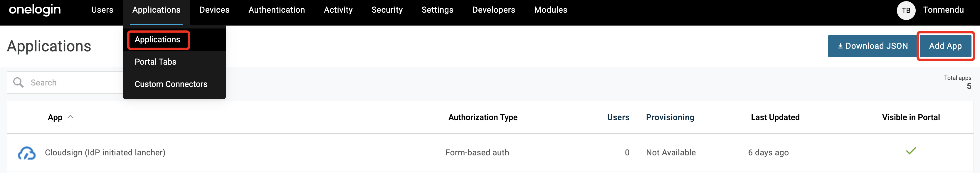This screenshot has height=173, width=980.
Task: Open the Authentication menu
Action: [x=277, y=10]
